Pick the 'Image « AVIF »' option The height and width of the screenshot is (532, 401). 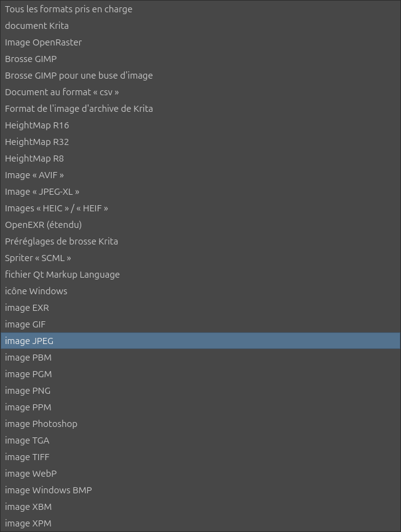tap(200, 176)
